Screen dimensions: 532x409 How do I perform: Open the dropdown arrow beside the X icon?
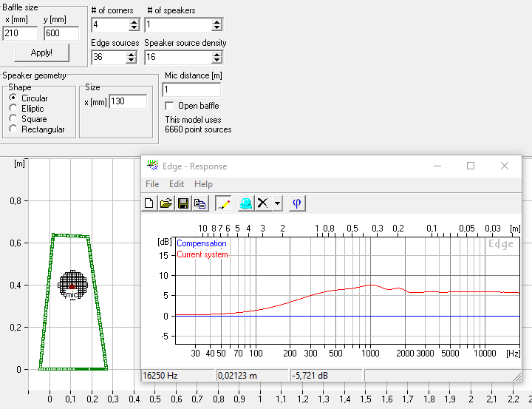[277, 203]
